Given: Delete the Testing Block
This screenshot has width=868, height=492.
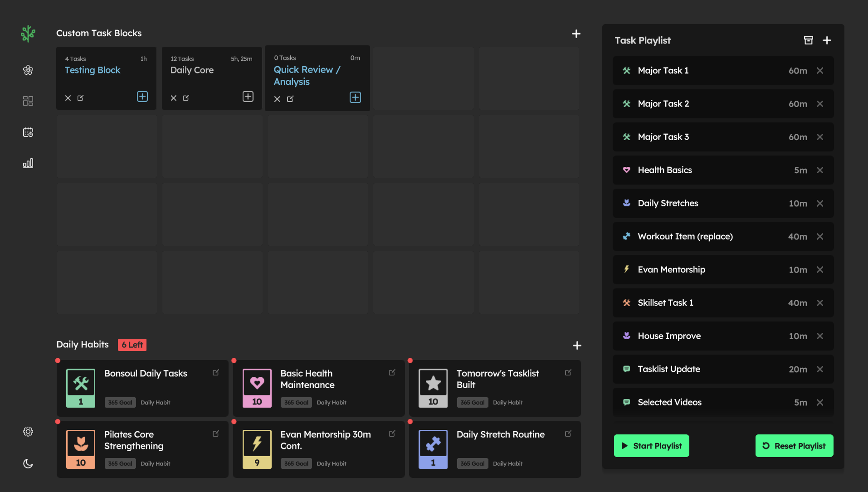Looking at the screenshot, I should pyautogui.click(x=68, y=98).
